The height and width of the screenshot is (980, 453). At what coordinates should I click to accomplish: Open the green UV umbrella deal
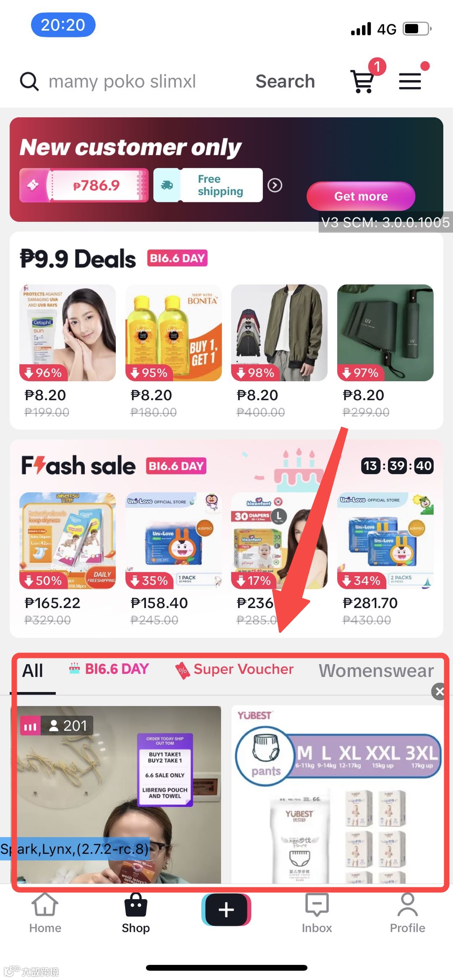385,333
